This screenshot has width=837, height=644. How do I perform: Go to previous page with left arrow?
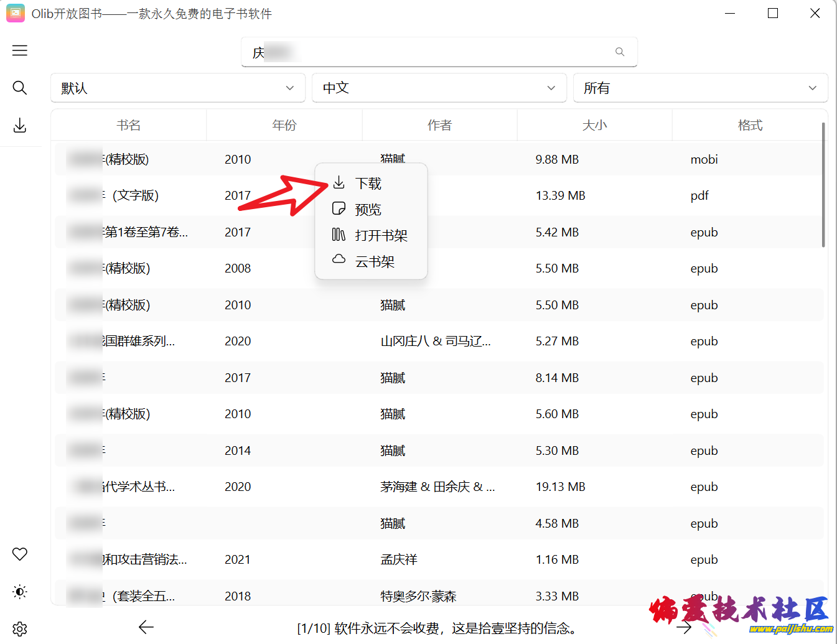tap(146, 627)
